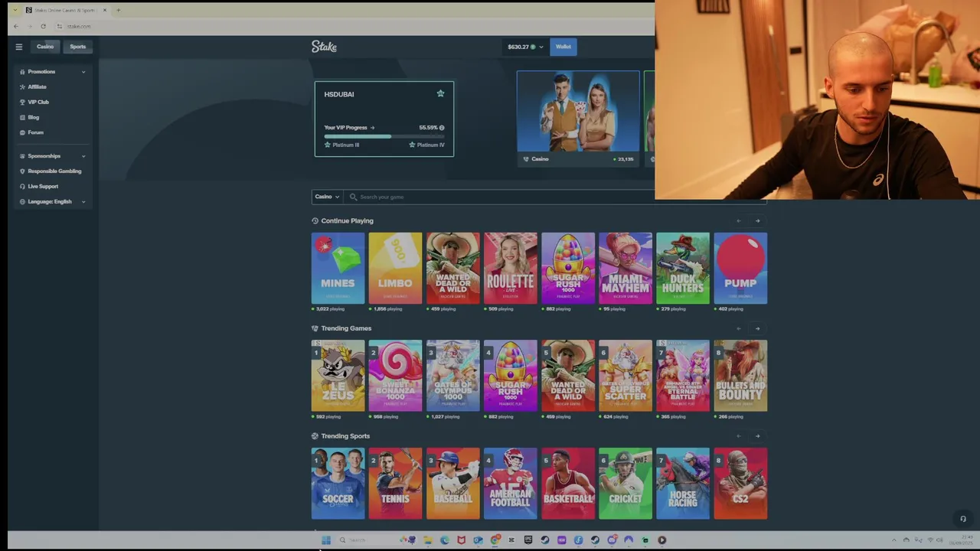Screen dimensions: 980x551
Task: Open the Roulette live game
Action: 511,269
